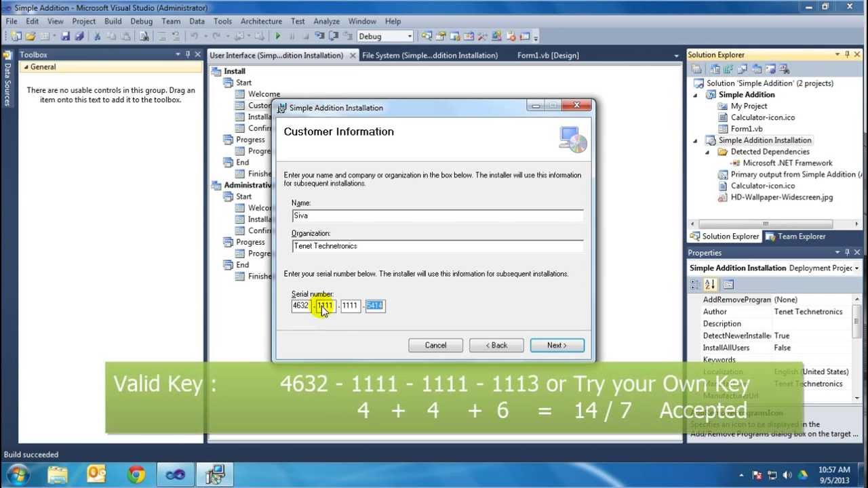Select Microsoft .NET Framework dependency
The width and height of the screenshot is (868, 488).
click(x=787, y=163)
